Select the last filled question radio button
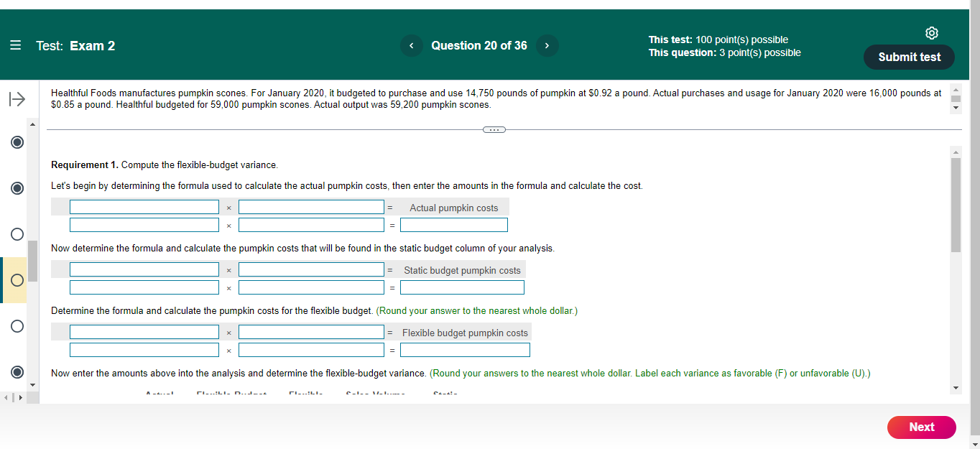The width and height of the screenshot is (980, 449). (x=17, y=373)
